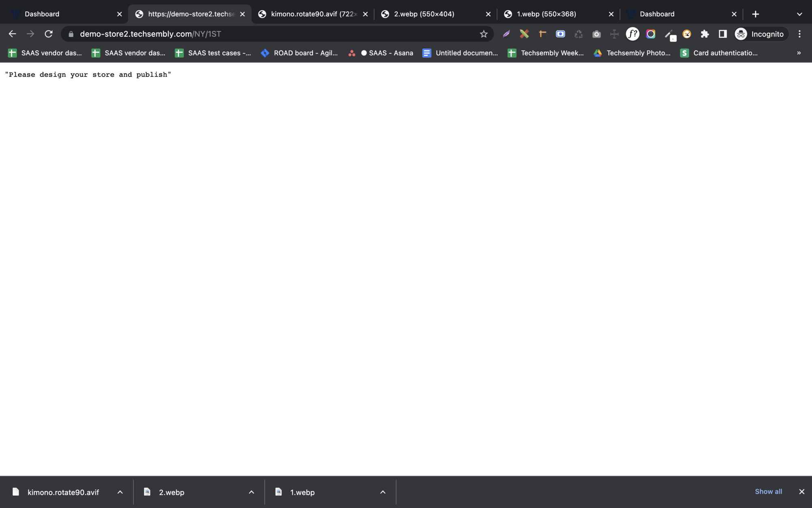This screenshot has width=812, height=508.
Task: Switch to the 2.webp tab
Action: pos(424,14)
